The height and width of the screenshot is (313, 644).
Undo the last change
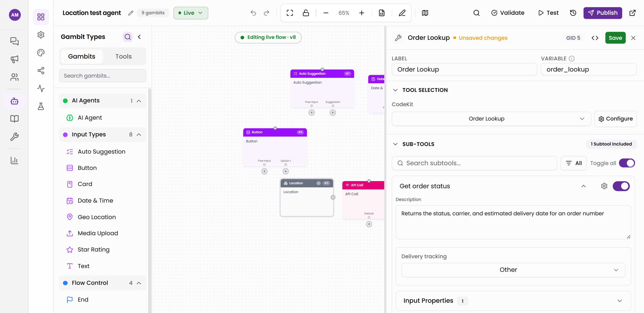(253, 13)
